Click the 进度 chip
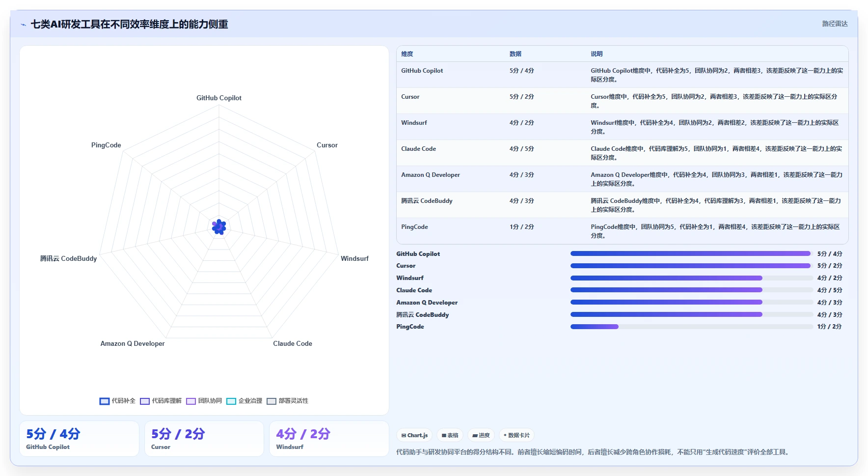The height and width of the screenshot is (476, 868). tap(481, 435)
